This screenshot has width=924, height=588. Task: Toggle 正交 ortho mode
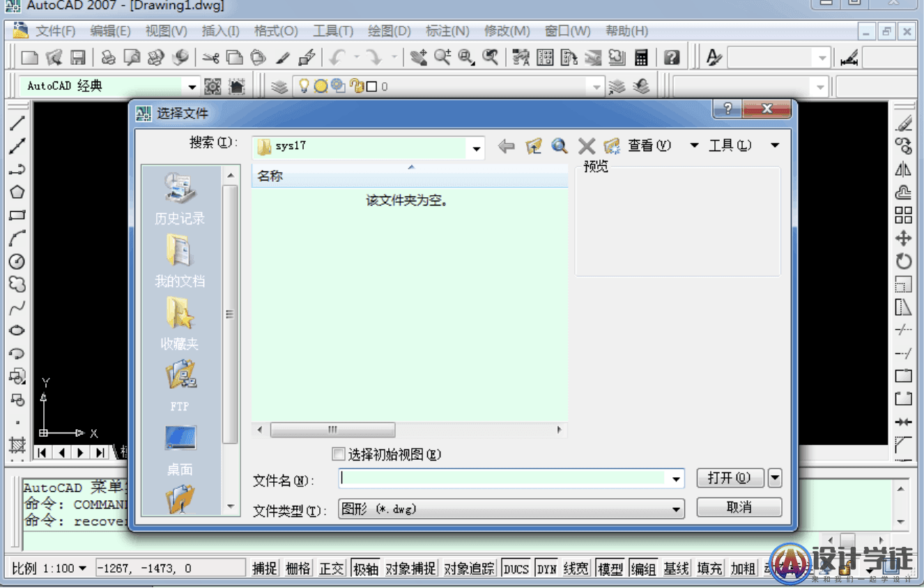coord(332,568)
